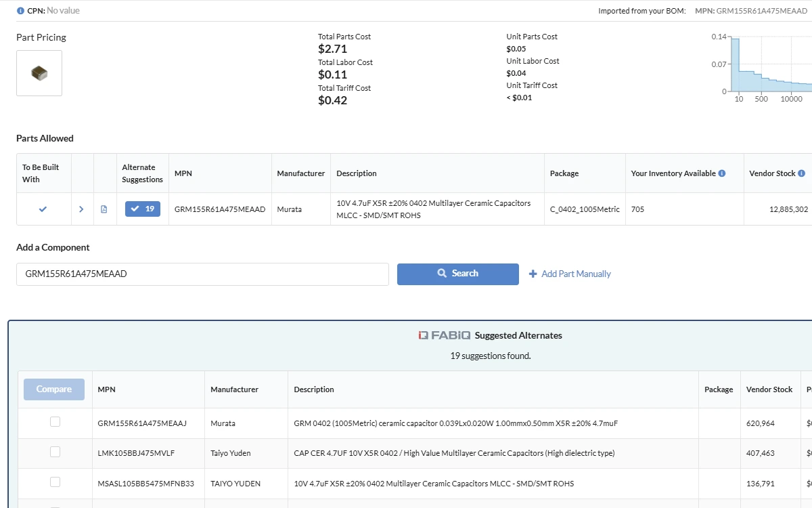Open the datasheet document icon
Viewport: 812px width, 508px height.
tap(104, 209)
